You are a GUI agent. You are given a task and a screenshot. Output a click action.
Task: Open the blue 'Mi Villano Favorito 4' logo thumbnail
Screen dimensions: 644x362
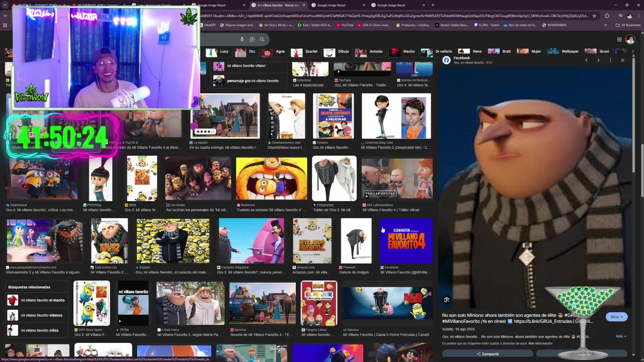click(x=406, y=241)
